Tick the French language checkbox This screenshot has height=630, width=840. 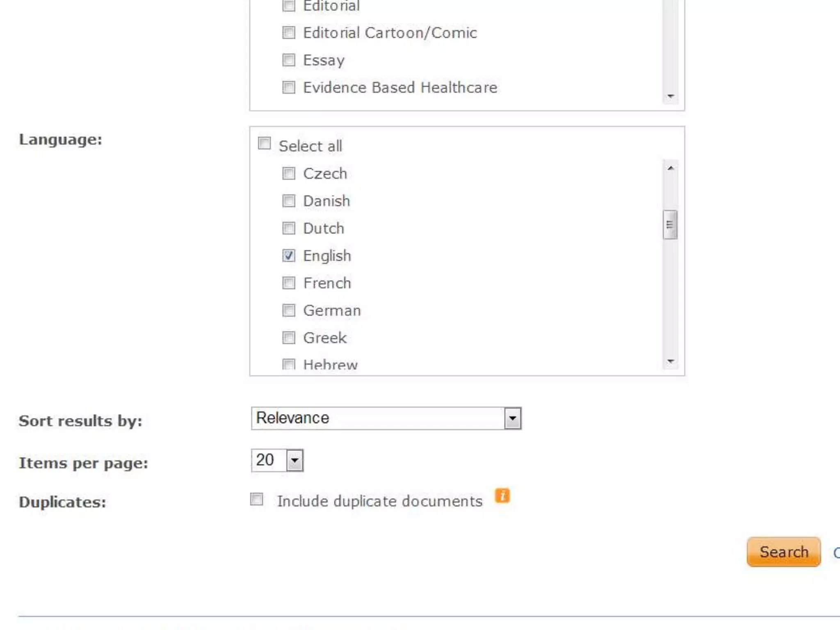point(289,283)
